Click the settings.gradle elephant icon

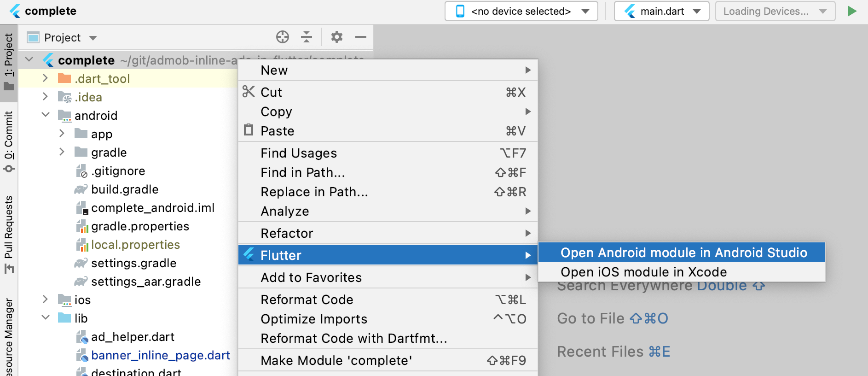tap(81, 263)
